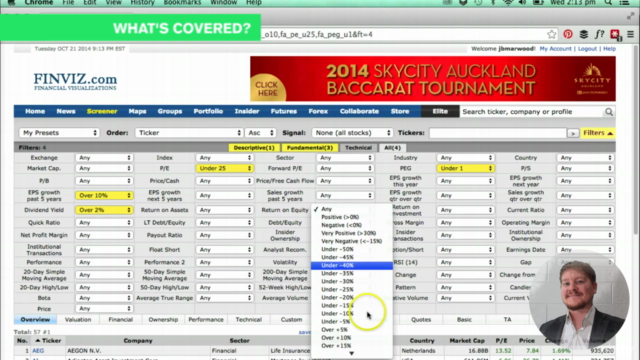The width and height of the screenshot is (640, 360).
Task: Open the Exchange filter dropdown
Action: (104, 158)
